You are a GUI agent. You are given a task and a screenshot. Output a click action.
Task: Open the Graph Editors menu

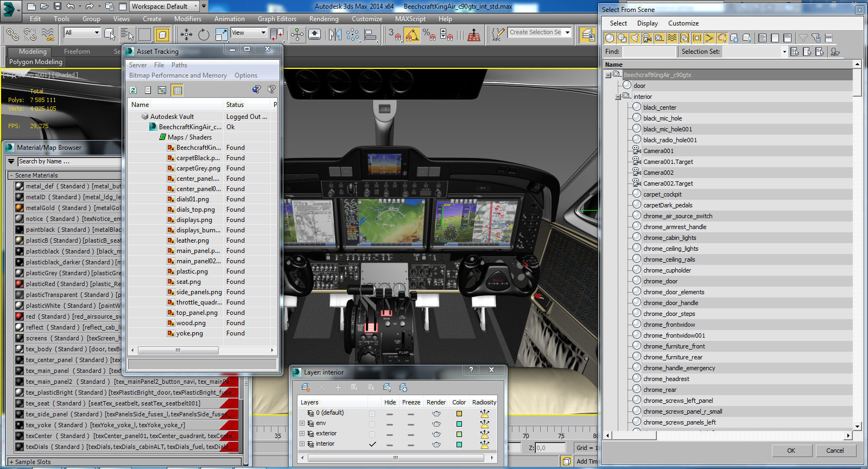coord(277,18)
